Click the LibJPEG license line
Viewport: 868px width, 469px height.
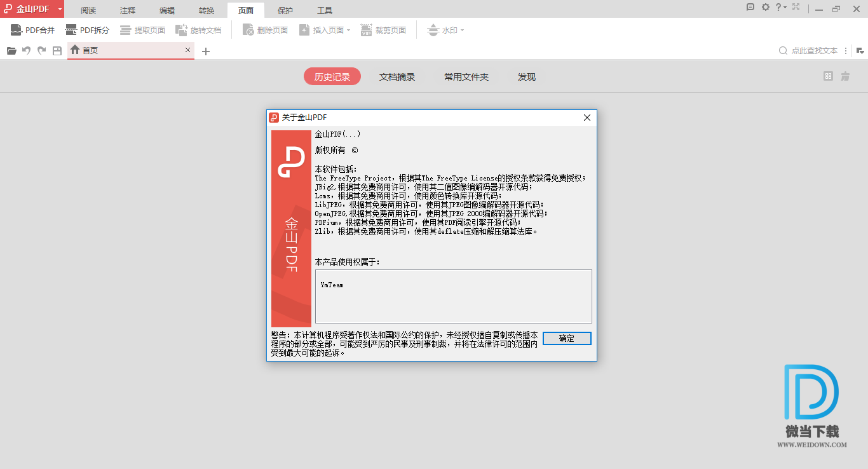pos(430,205)
